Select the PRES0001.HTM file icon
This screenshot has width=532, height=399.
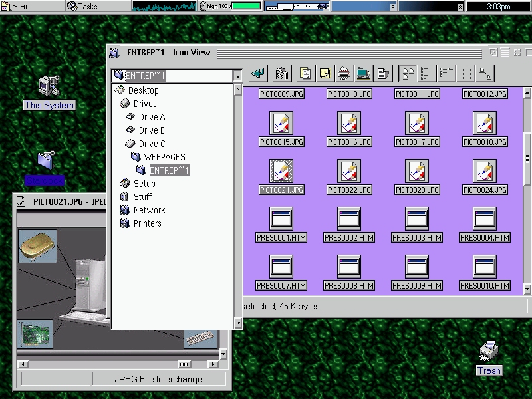point(281,219)
